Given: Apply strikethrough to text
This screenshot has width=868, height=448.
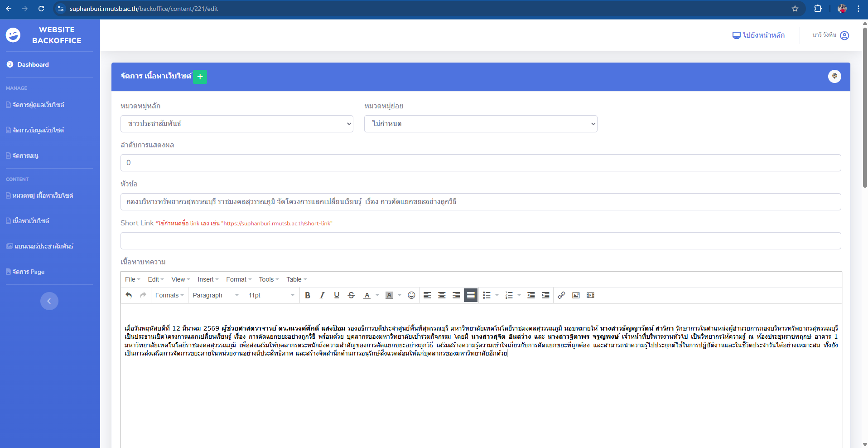Looking at the screenshot, I should click(351, 295).
